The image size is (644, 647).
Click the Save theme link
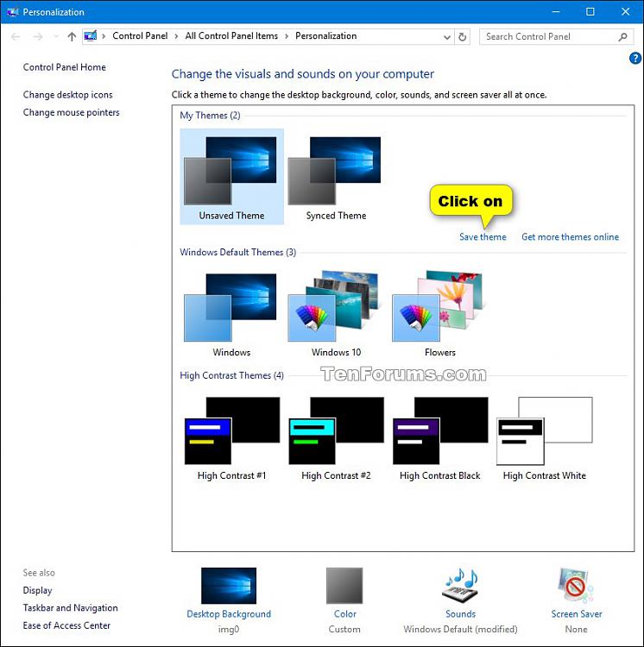pyautogui.click(x=483, y=237)
